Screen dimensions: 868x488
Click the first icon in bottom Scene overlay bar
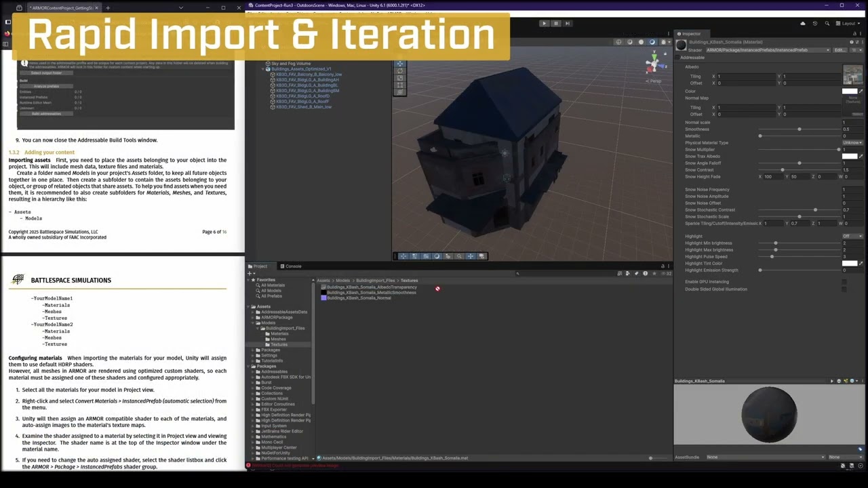click(x=403, y=256)
